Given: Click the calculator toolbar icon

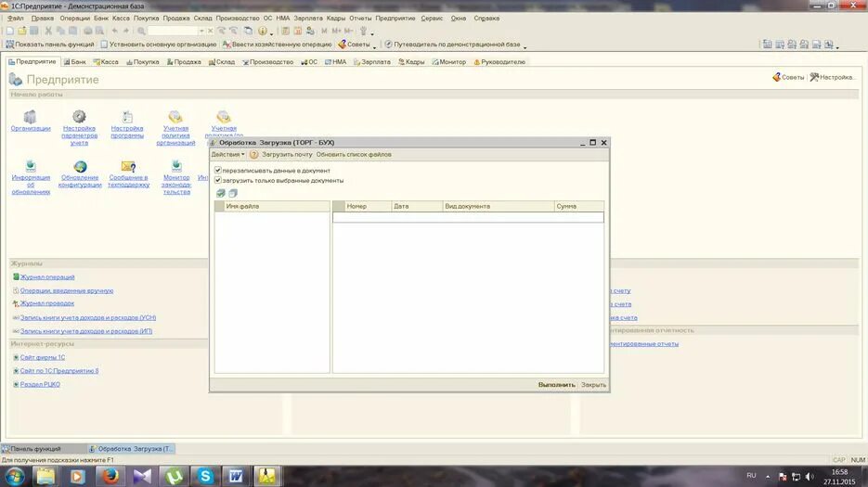Looking at the screenshot, I should 286,31.
